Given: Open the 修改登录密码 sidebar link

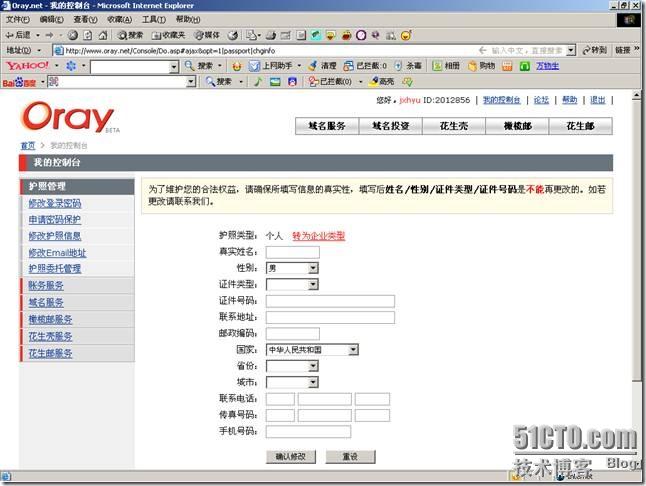Looking at the screenshot, I should click(x=55, y=203).
